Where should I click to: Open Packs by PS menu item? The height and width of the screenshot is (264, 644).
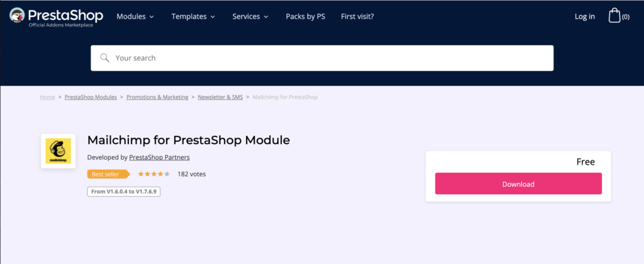pos(305,16)
